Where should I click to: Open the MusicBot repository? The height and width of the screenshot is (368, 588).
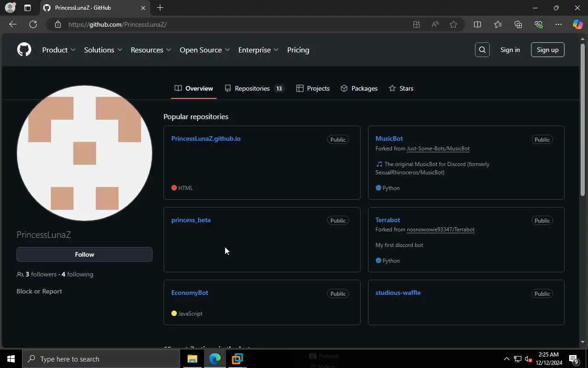coord(389,138)
